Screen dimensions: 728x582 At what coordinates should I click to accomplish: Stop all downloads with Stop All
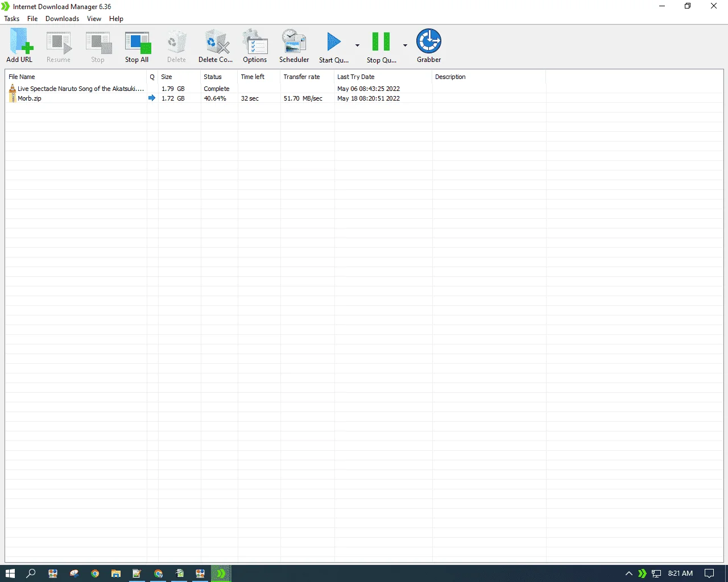tap(137, 45)
